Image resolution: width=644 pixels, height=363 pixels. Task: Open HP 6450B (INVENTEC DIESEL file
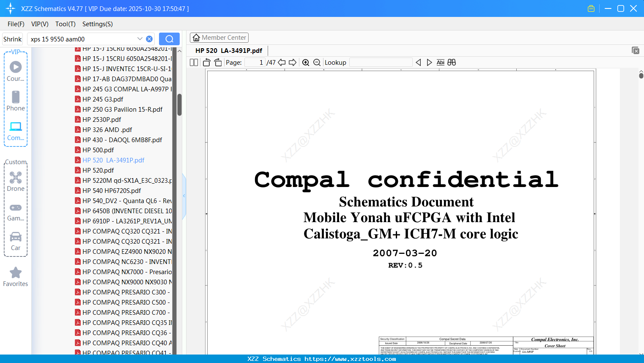[123, 211]
